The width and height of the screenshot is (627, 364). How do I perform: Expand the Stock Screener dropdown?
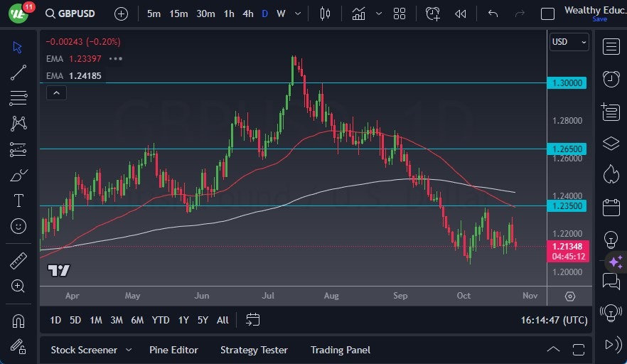129,350
